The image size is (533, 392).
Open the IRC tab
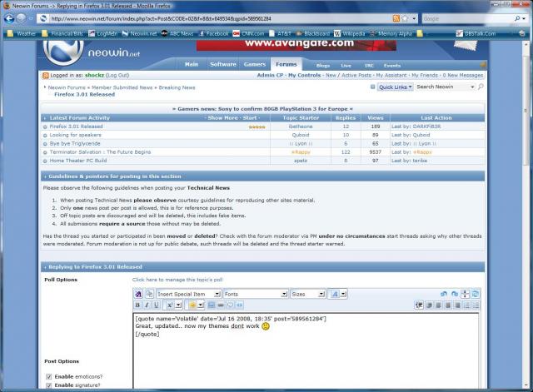(369, 66)
